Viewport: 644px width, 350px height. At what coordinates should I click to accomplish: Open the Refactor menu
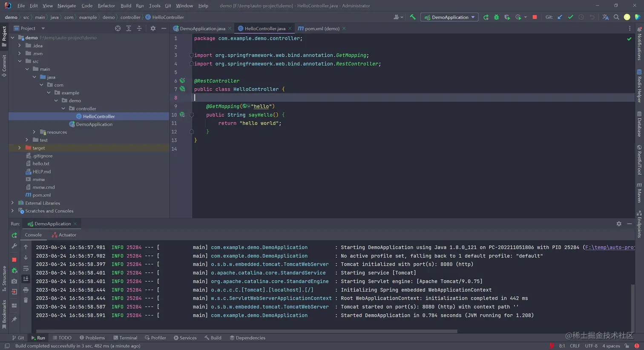[106, 6]
